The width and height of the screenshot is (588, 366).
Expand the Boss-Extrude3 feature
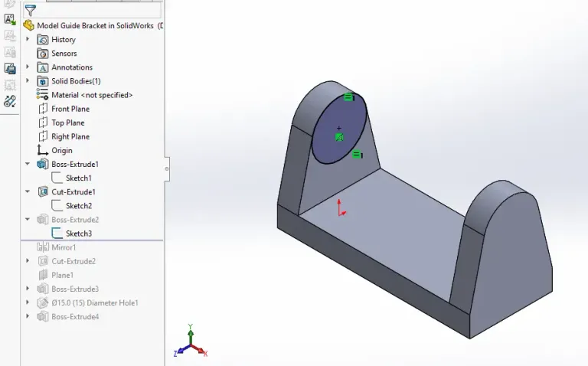pyautogui.click(x=28, y=289)
